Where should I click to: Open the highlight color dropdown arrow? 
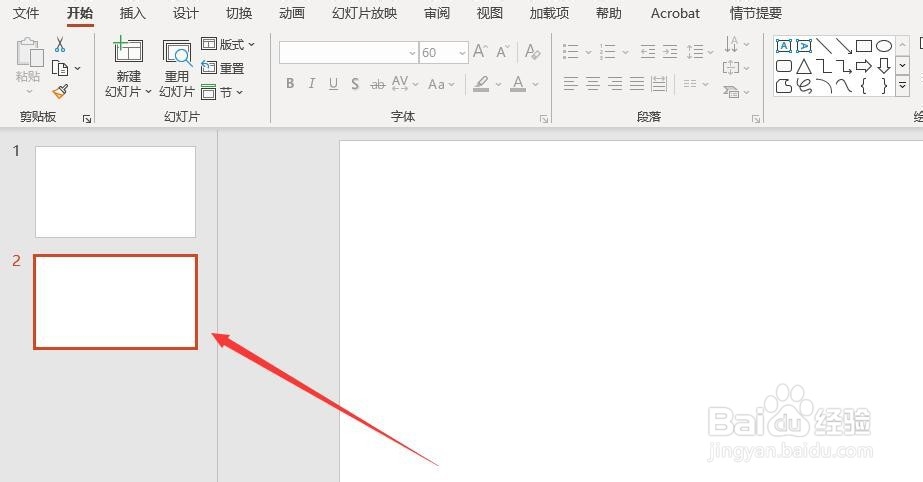coord(499,84)
